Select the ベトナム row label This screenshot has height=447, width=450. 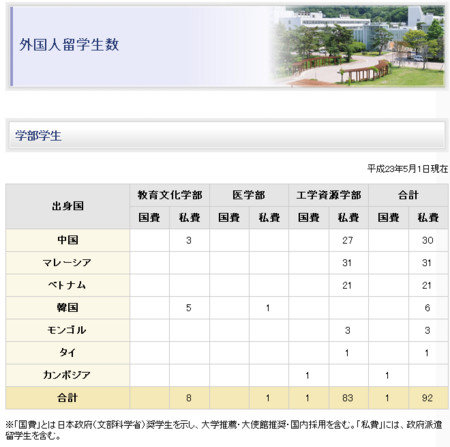pyautogui.click(x=67, y=285)
